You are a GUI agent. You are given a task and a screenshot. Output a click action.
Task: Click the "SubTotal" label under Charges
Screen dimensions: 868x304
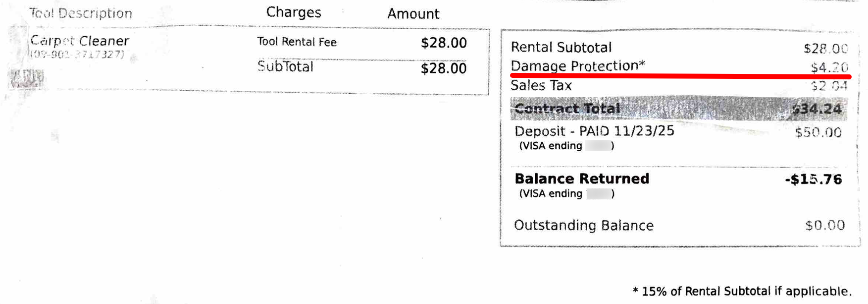click(285, 67)
